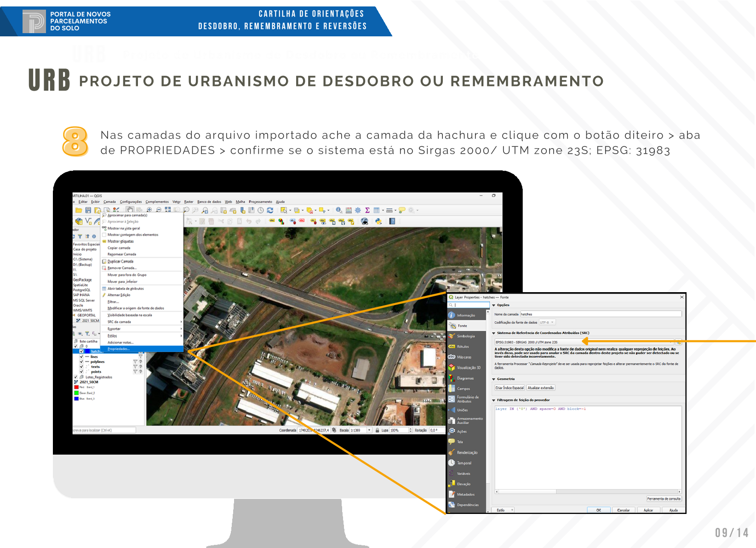Screen dimensions: 756x548
Task: Click Criar Índice Espacial button
Action: [510, 388]
